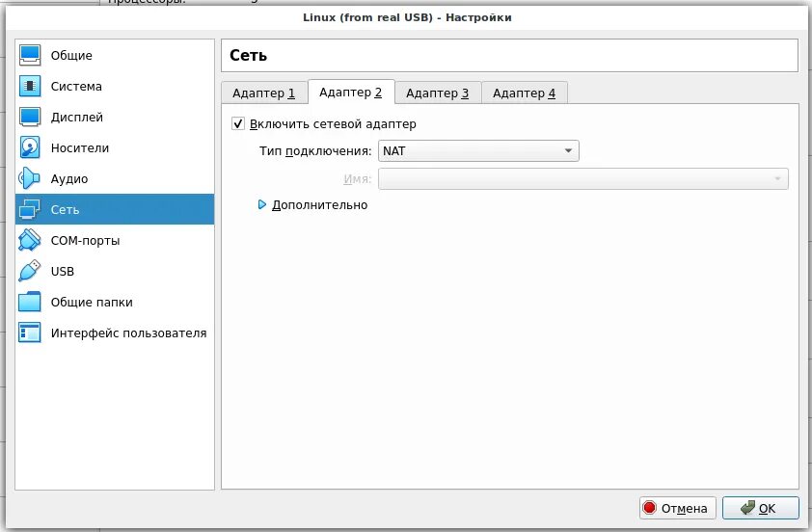
Task: Open Общие папки folder icon
Action: click(30, 302)
